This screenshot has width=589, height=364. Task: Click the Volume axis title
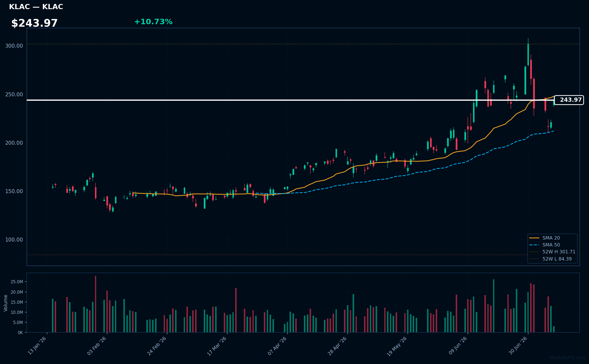6,303
